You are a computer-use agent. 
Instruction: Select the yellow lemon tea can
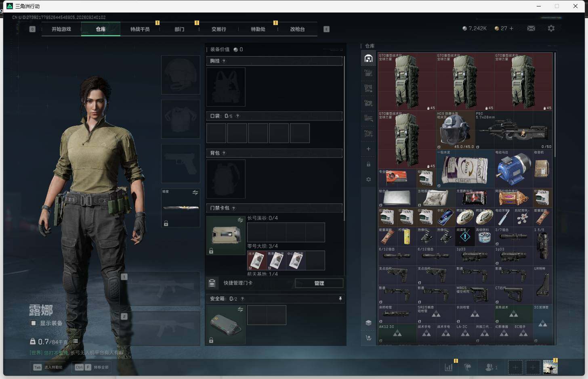(x=407, y=237)
